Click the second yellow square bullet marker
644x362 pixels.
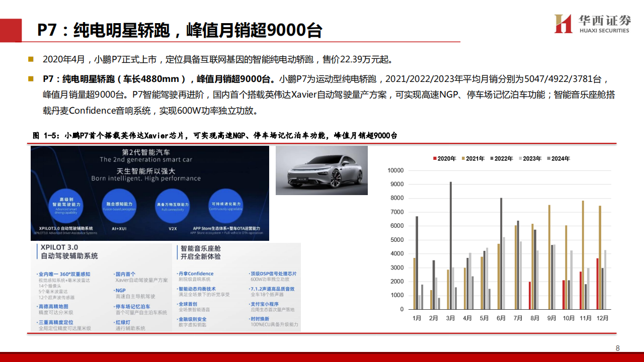coord(31,79)
